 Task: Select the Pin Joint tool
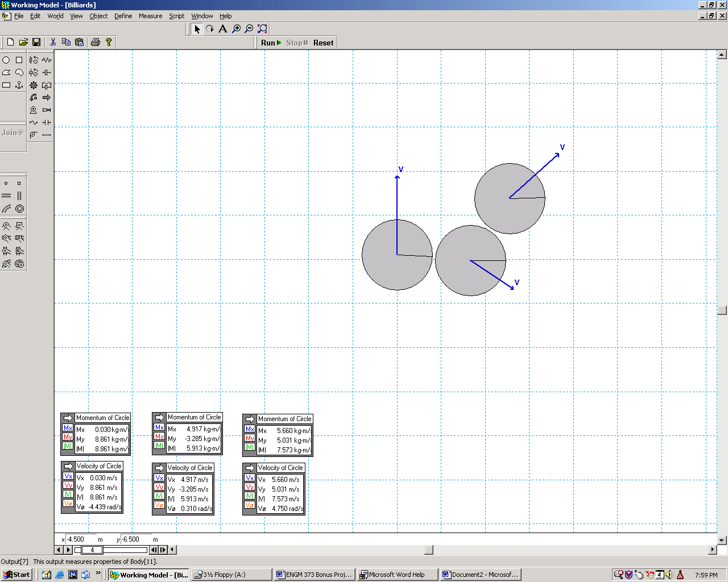coord(6,226)
